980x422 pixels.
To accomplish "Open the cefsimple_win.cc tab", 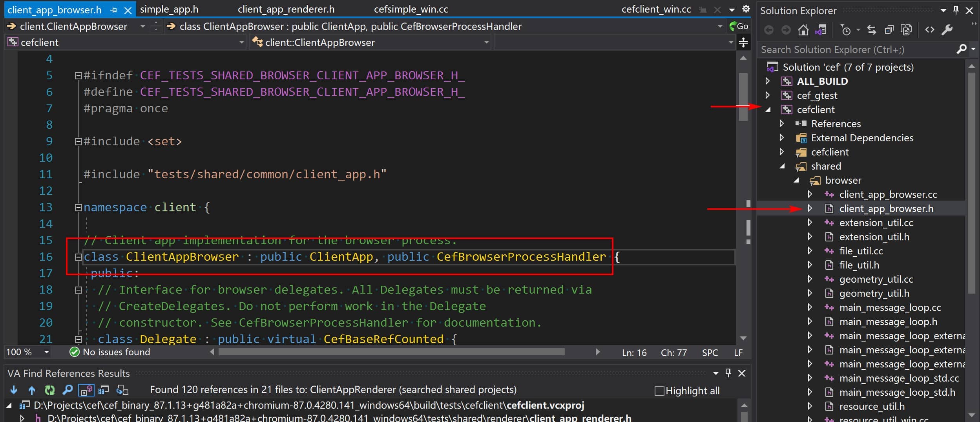I will coord(411,9).
